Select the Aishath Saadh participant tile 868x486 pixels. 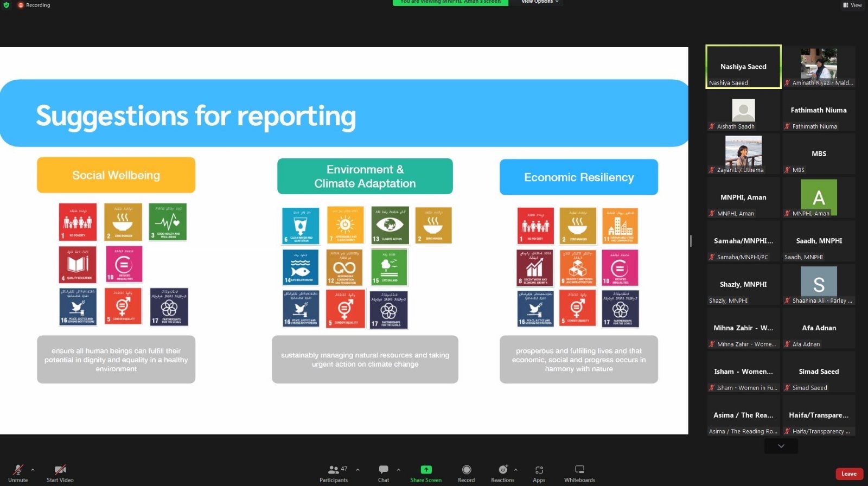coord(743,111)
